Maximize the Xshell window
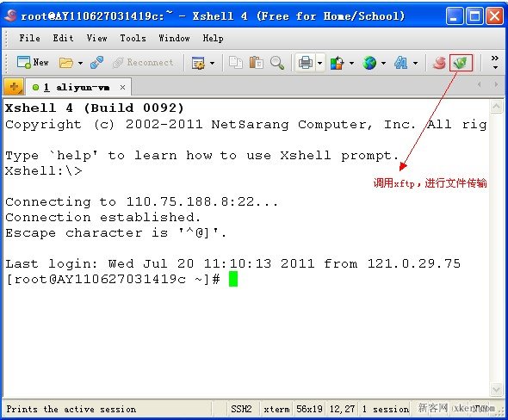 [474, 15]
